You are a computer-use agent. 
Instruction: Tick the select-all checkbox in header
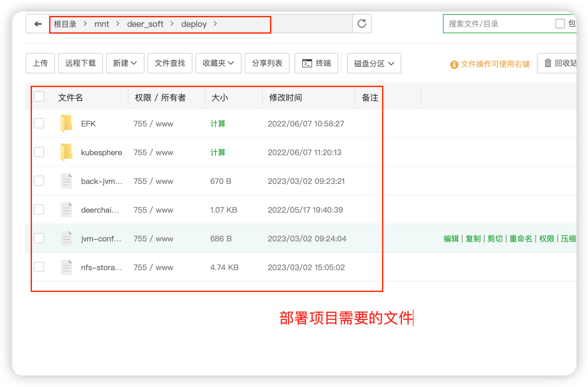[x=39, y=96]
